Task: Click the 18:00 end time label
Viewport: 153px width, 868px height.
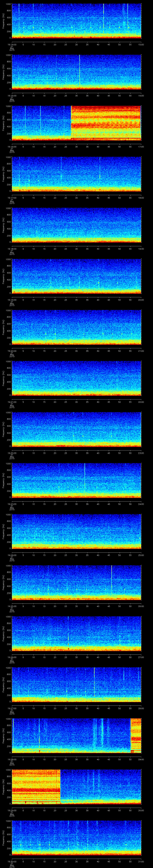Action: coord(141,198)
